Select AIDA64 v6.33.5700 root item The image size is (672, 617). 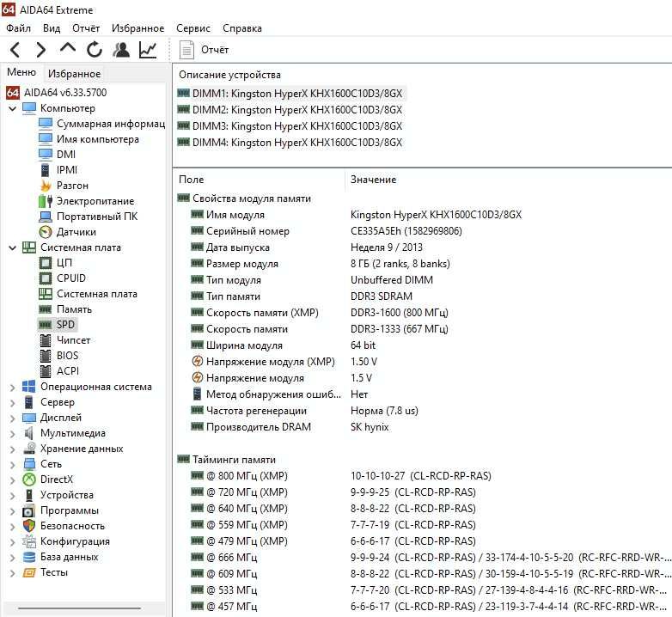(x=56, y=93)
